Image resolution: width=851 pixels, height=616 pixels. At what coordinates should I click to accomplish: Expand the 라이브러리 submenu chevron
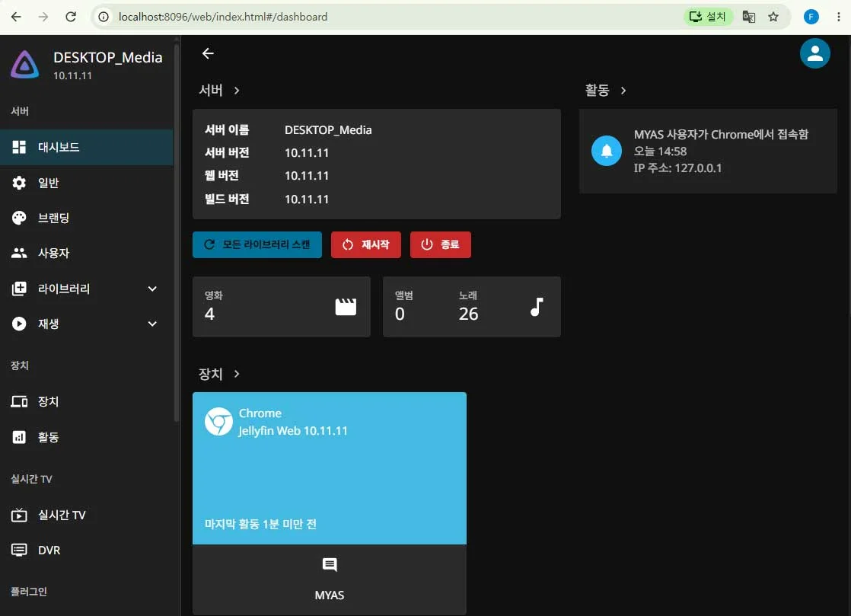point(152,289)
